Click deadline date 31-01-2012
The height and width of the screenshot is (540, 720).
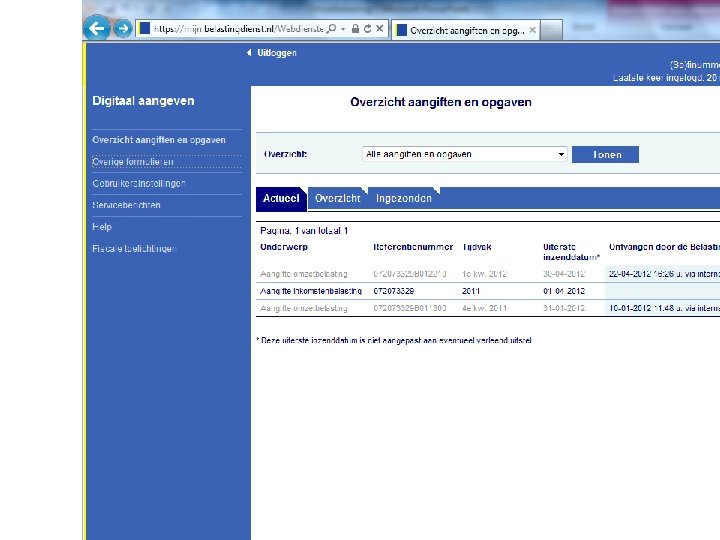click(564, 308)
